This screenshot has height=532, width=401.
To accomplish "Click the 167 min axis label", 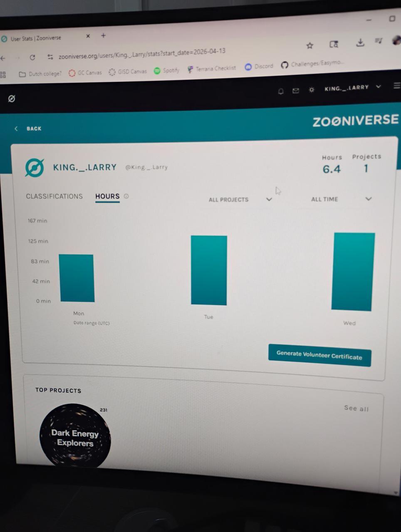I will coord(37,221).
